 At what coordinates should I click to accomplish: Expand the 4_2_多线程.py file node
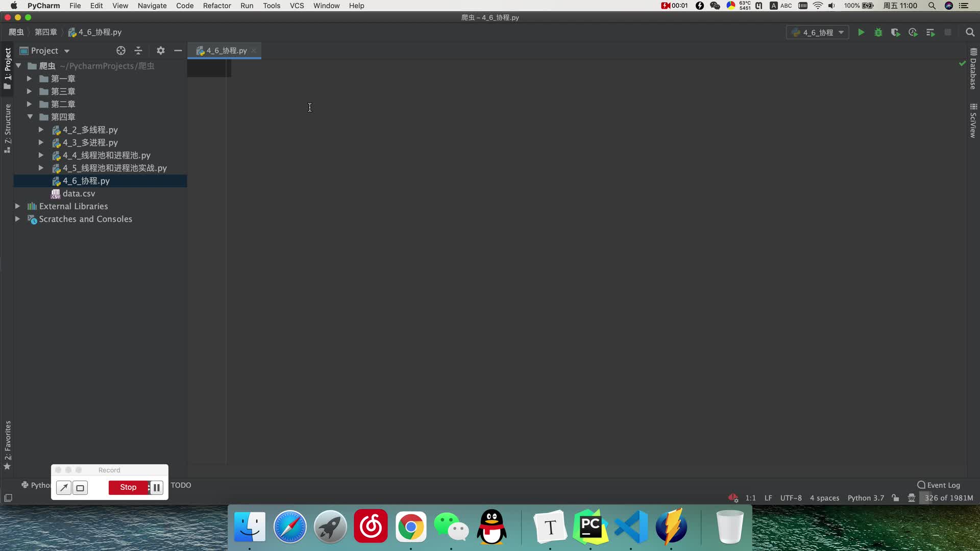point(41,130)
